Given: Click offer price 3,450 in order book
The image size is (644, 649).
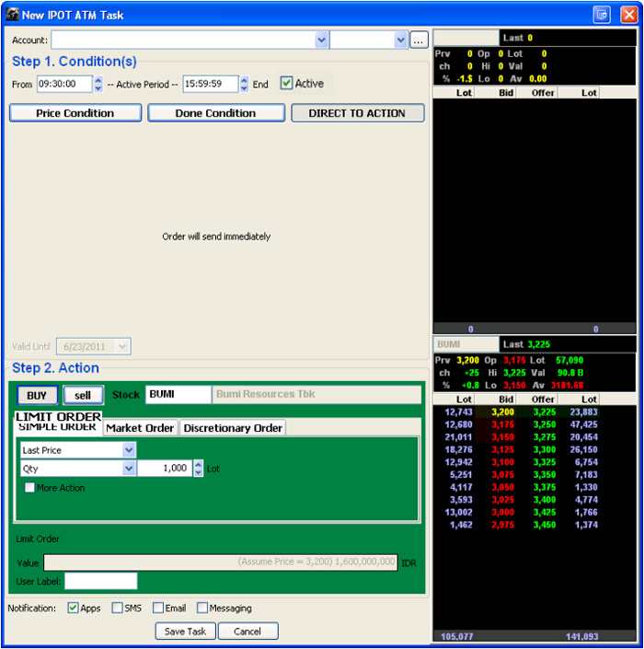Looking at the screenshot, I should pos(545,525).
